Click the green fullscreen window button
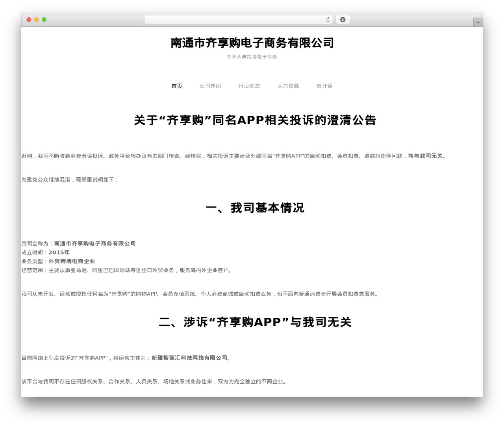504x427 pixels. 44,20
